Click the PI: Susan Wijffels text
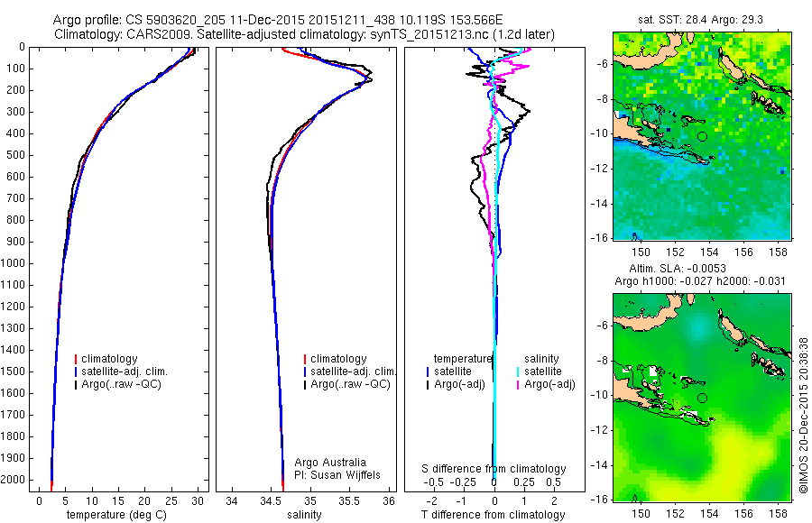The height and width of the screenshot is (523, 812). 337,475
